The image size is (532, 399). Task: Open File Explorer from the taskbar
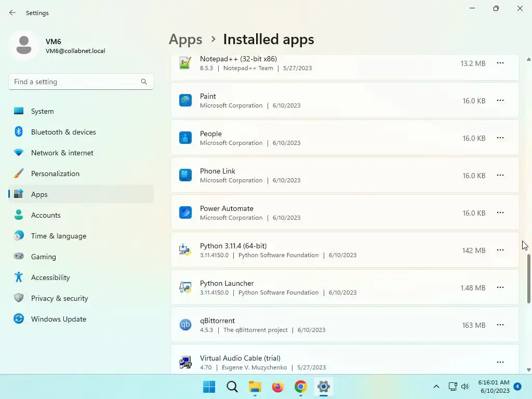click(255, 387)
